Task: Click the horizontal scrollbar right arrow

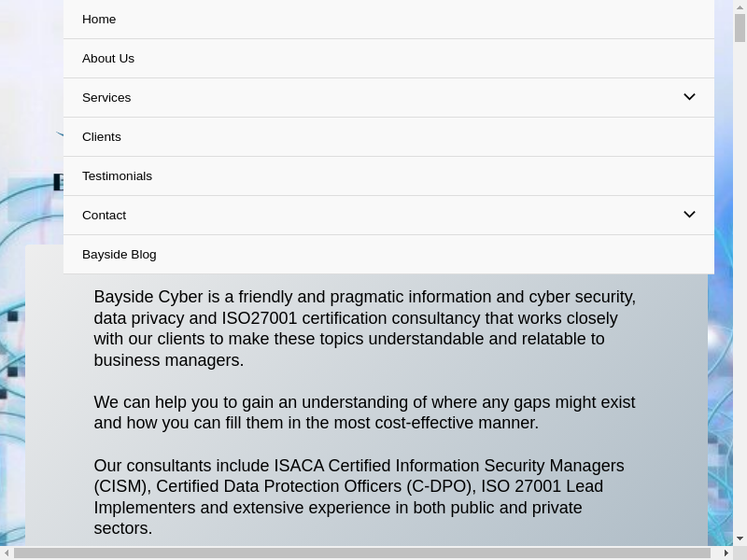Action: [x=726, y=553]
